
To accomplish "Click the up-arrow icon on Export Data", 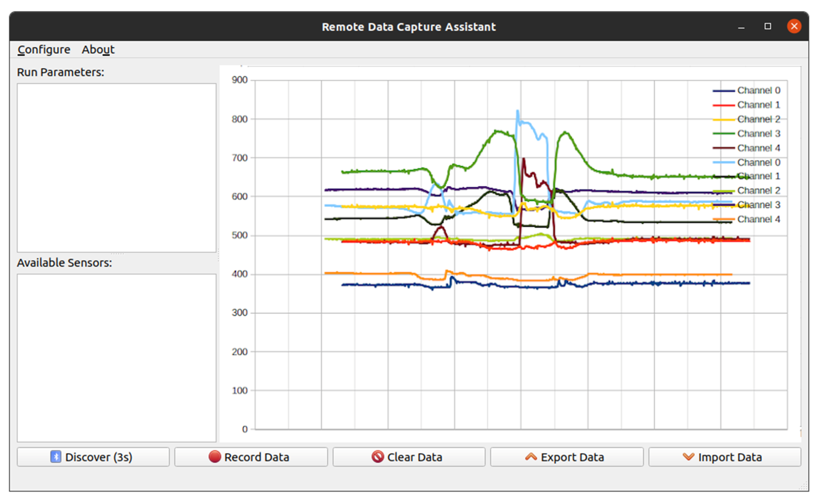I will [531, 457].
